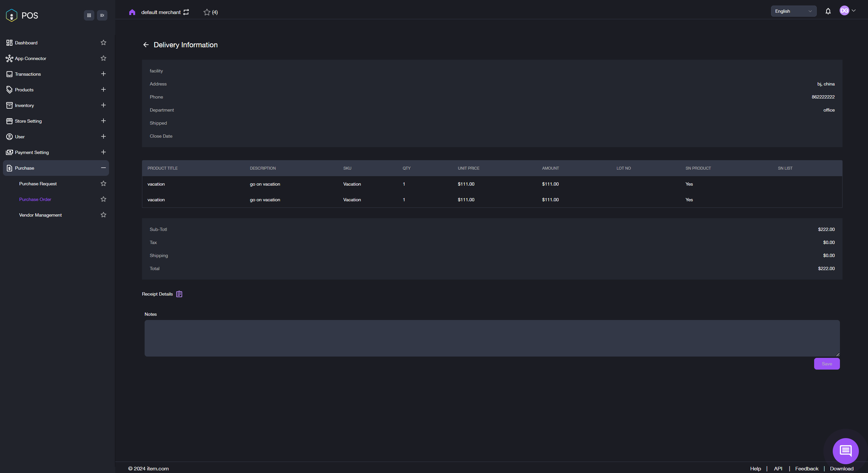This screenshot has height=473, width=868.
Task: Collapse the Purchase menu section
Action: 103,168
